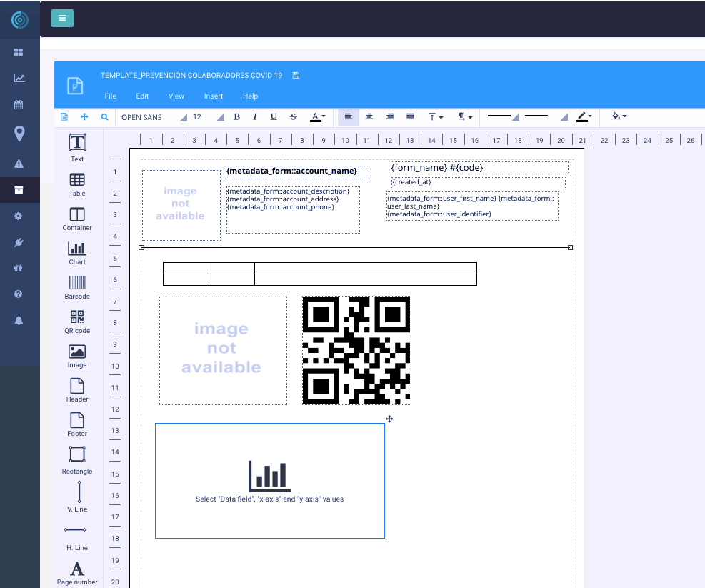Select the Image element tool
Viewport: 705px width, 588px height.
click(x=77, y=357)
